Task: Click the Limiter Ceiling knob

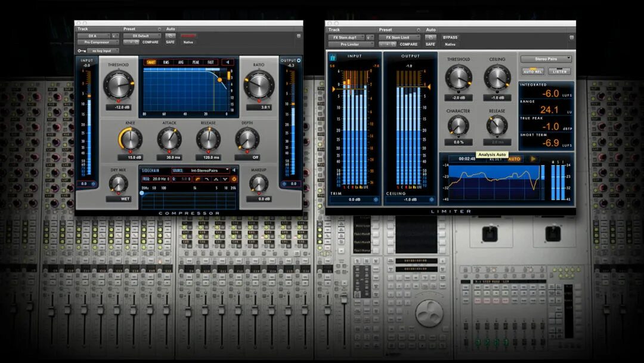Action: pyautogui.click(x=497, y=78)
